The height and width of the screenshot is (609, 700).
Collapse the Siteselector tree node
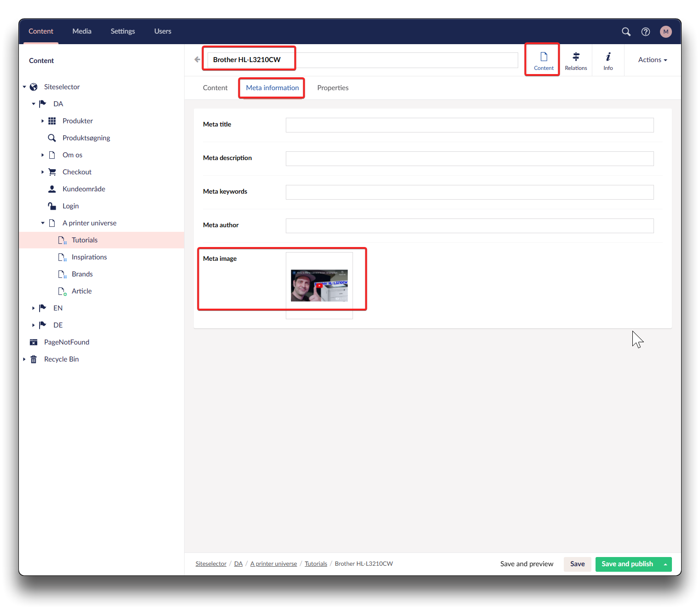pos(24,87)
